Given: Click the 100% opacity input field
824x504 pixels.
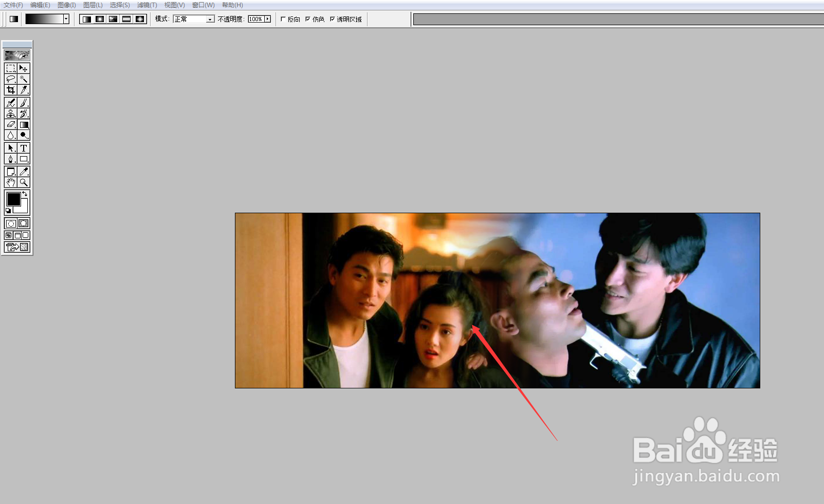Looking at the screenshot, I should pos(256,19).
